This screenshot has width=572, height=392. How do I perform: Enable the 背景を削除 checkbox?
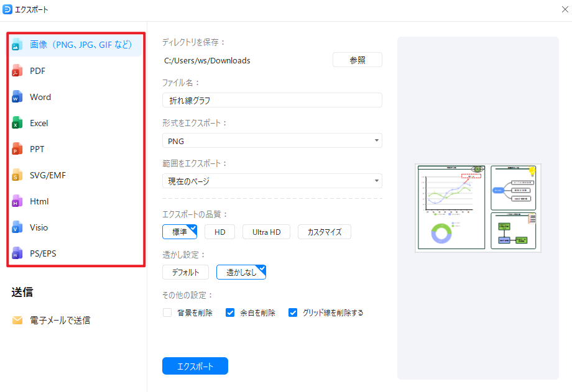(x=167, y=312)
